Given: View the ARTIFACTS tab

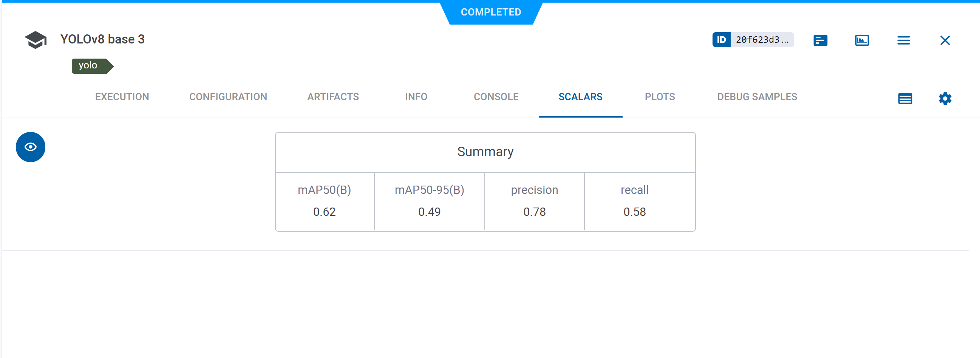Looking at the screenshot, I should 333,97.
